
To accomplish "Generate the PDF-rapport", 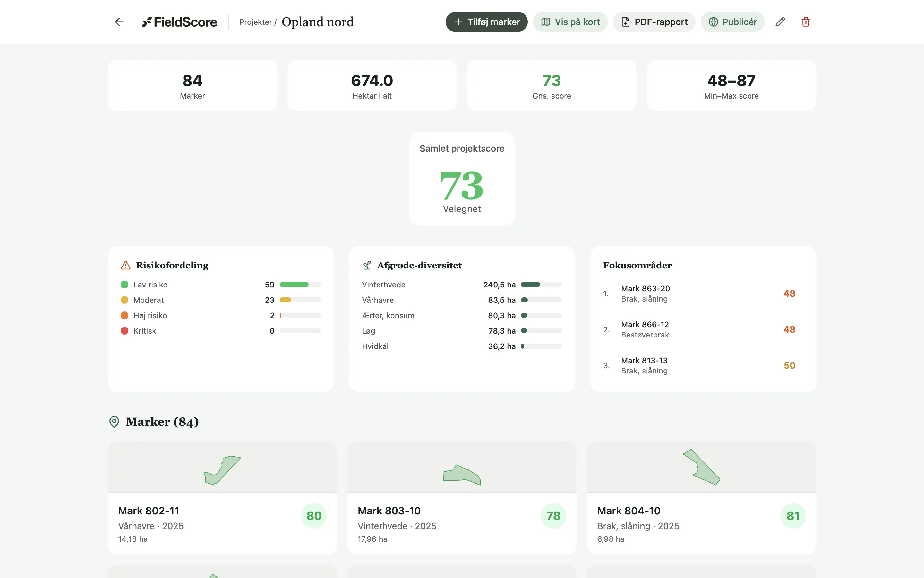I will (654, 22).
